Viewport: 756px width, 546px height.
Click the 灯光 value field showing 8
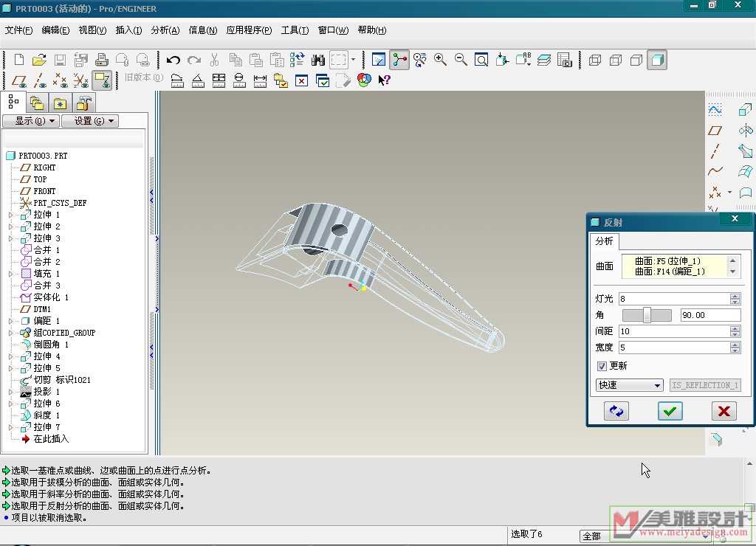point(675,299)
